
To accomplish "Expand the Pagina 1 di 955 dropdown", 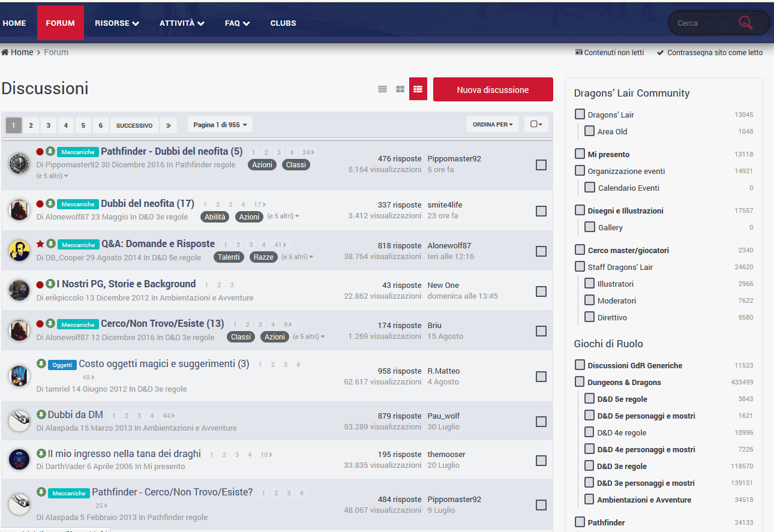I will pyautogui.click(x=220, y=125).
